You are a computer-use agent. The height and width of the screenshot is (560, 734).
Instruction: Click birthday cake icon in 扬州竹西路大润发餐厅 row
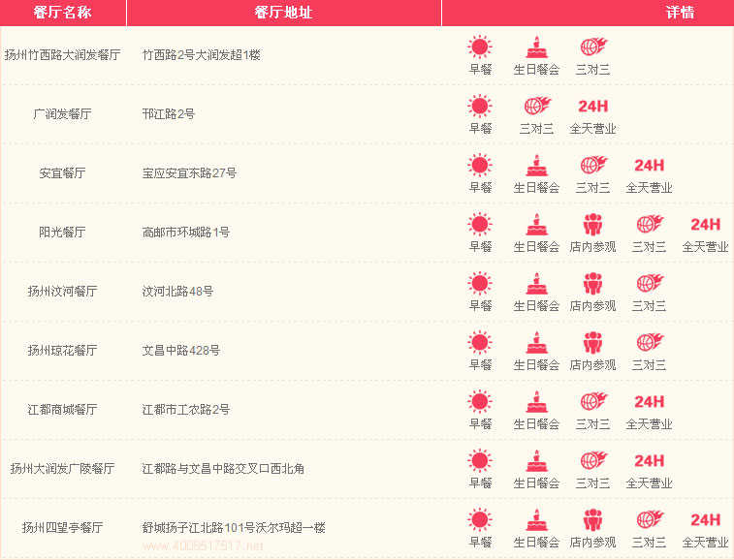tap(536, 47)
